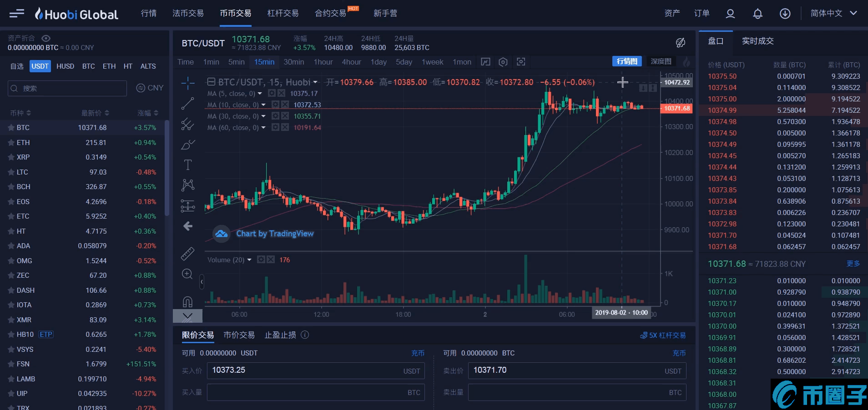Screen dimensions: 868x410
Task: Switch to the 实时成交 tab
Action: pyautogui.click(x=757, y=41)
